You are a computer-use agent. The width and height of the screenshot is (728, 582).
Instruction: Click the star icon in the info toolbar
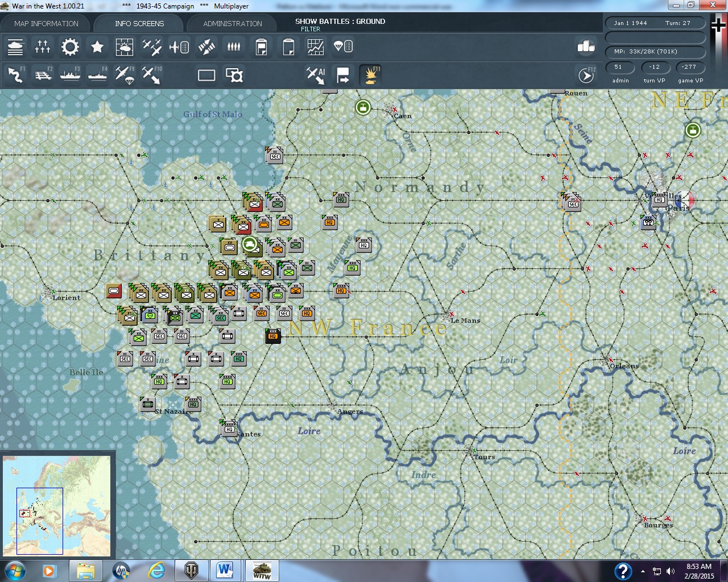point(97,47)
